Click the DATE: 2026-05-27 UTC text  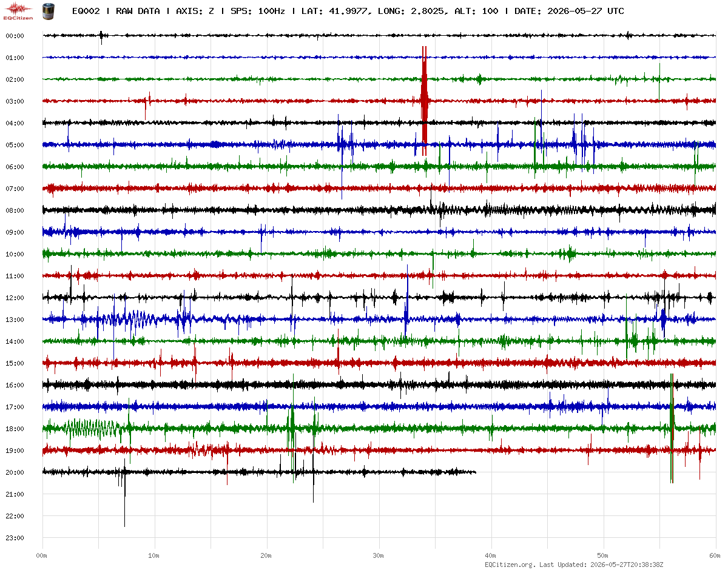[569, 11]
